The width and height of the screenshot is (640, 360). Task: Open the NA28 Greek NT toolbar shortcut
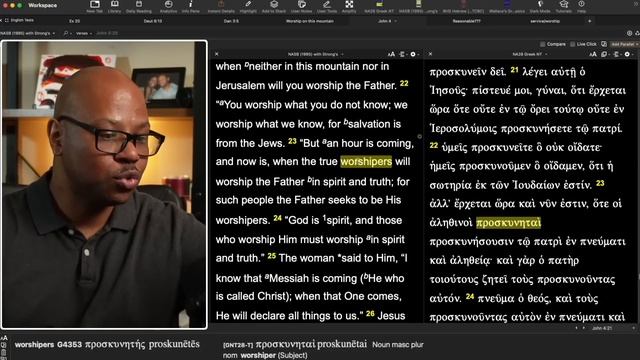pos(379,7)
